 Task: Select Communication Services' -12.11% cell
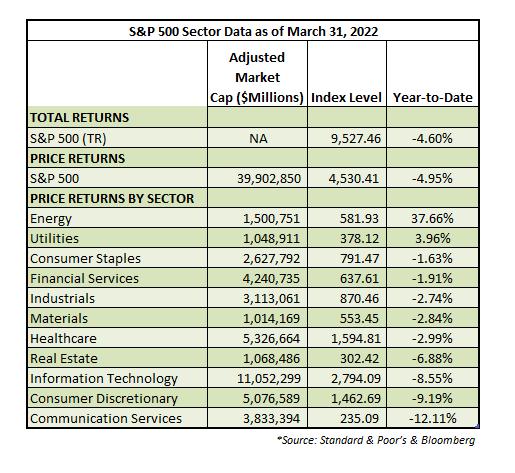[x=432, y=418]
